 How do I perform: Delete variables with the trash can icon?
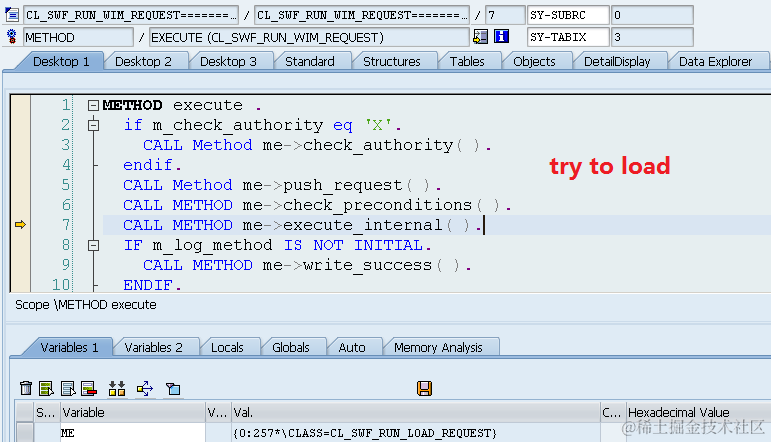(x=26, y=388)
